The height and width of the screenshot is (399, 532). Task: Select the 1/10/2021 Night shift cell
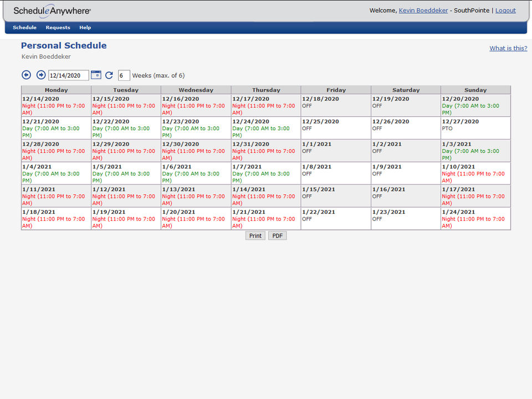pyautogui.click(x=475, y=173)
